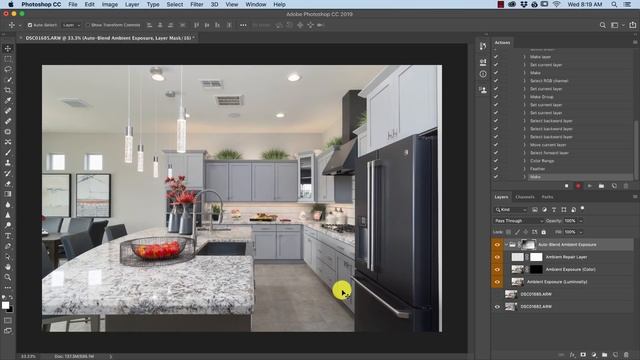
Task: Switch to the Channels tab
Action: (525, 197)
